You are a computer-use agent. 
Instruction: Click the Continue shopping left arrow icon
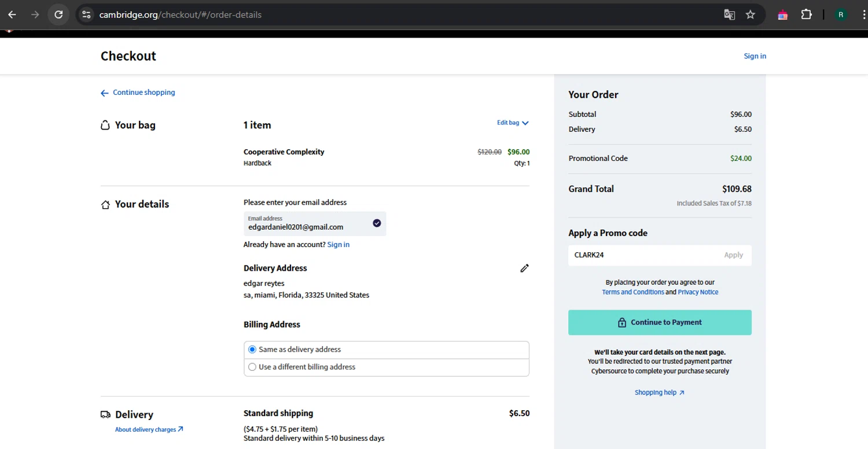point(105,93)
